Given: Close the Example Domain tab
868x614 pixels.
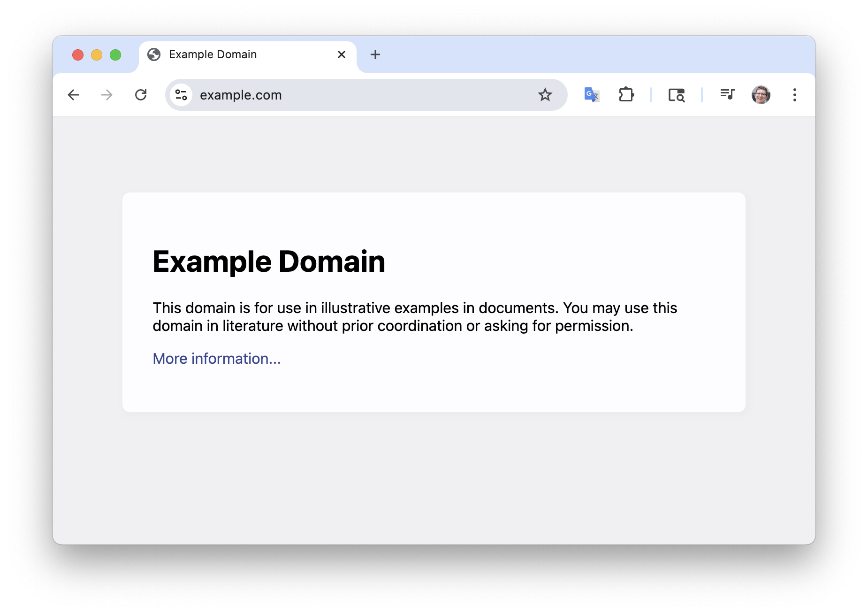Looking at the screenshot, I should [342, 54].
